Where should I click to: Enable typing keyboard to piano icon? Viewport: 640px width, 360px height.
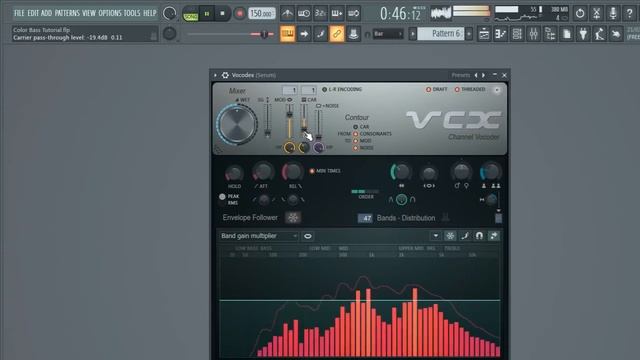click(287, 34)
